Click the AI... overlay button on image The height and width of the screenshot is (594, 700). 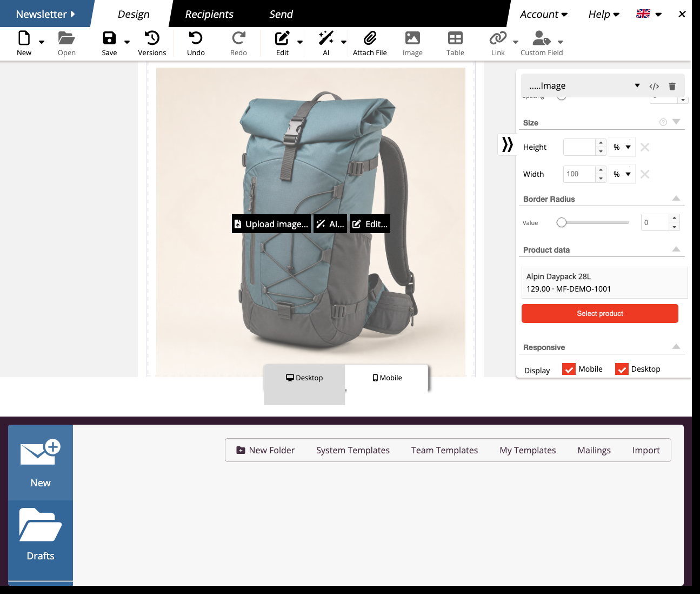pos(330,224)
